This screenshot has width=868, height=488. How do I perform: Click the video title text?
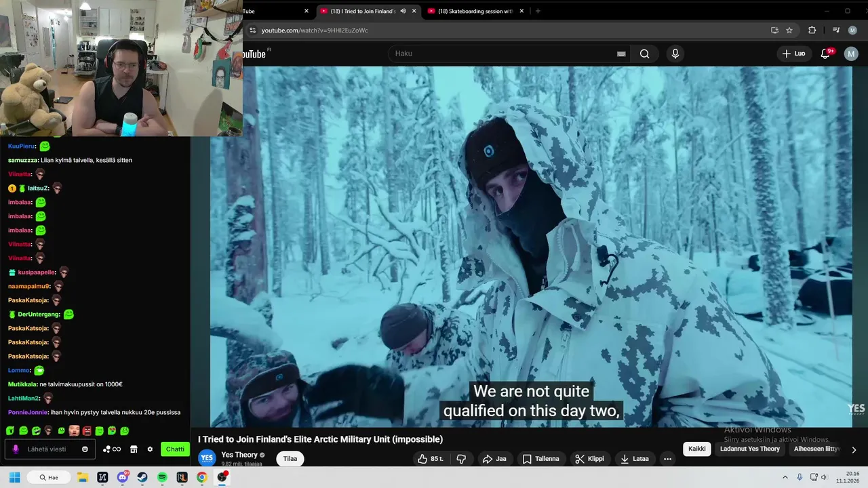pyautogui.click(x=320, y=439)
